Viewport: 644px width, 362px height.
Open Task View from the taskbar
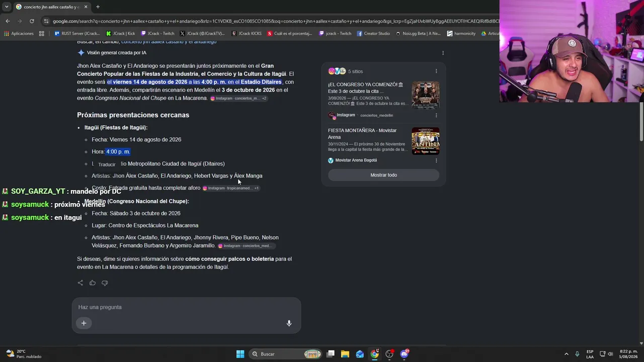331,354
